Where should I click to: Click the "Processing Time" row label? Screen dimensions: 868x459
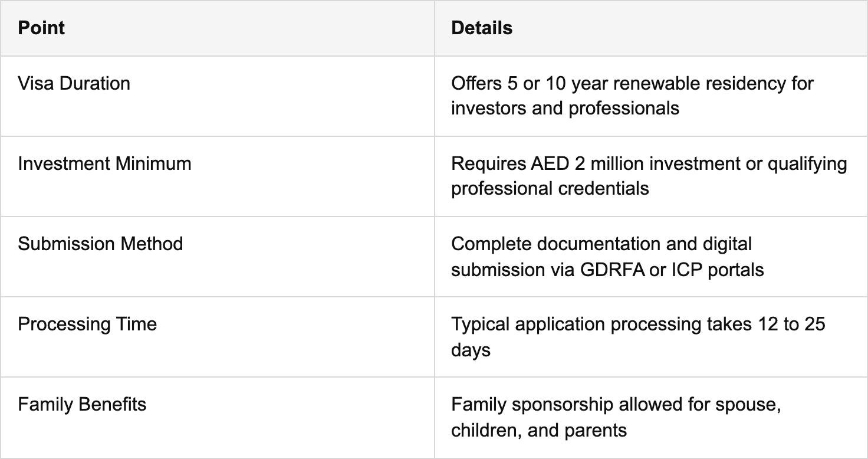(x=87, y=324)
